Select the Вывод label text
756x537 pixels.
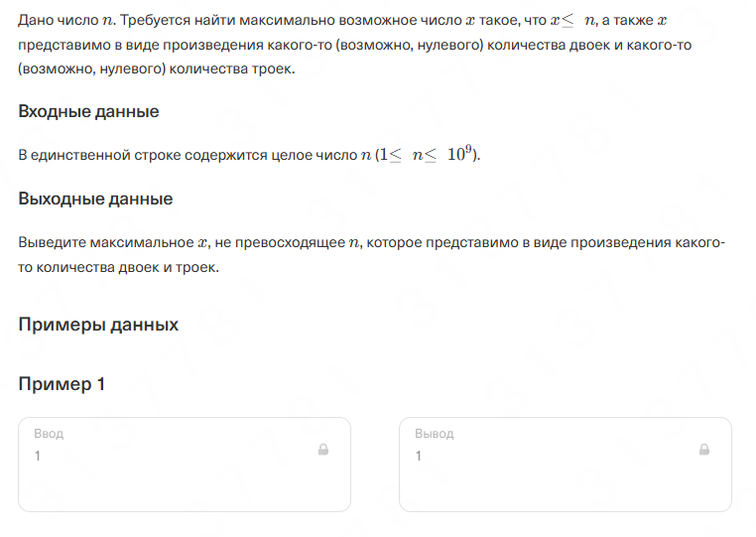(x=434, y=433)
